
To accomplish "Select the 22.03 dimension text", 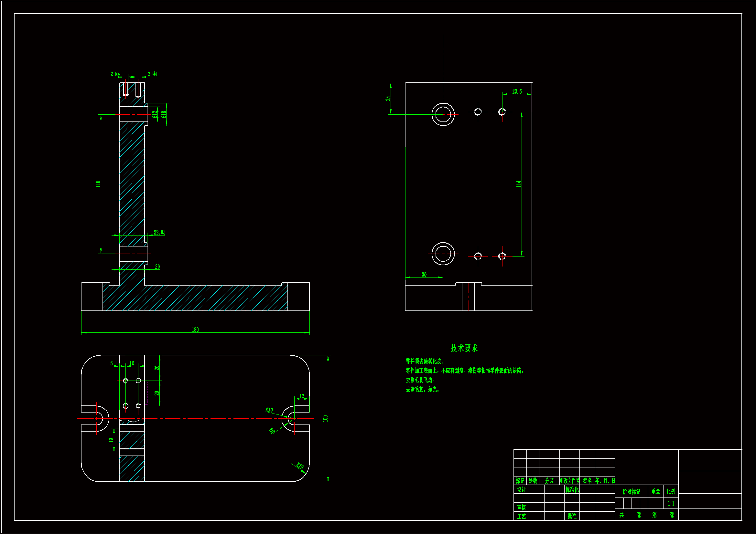I will coord(160,233).
